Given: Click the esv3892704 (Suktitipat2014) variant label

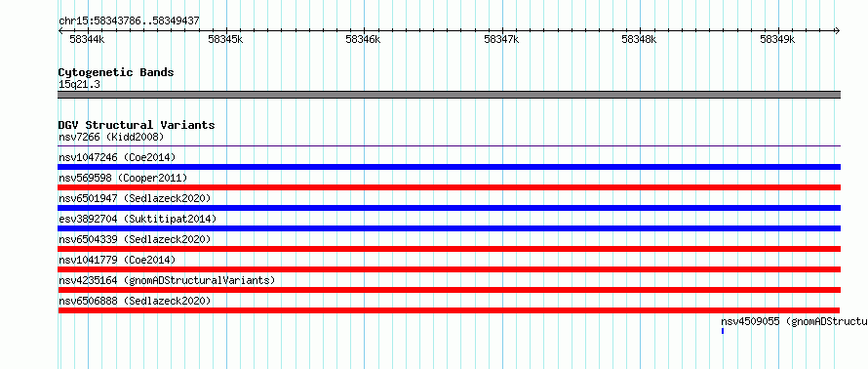Looking at the screenshot, I should [138, 219].
